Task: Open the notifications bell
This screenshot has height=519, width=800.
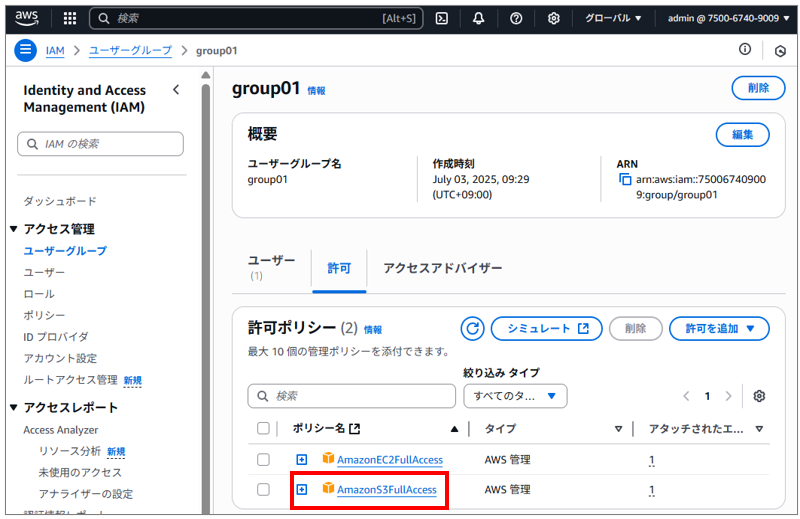Action: (x=479, y=18)
